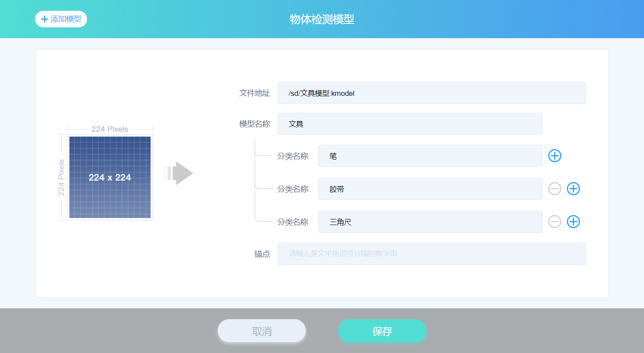
Task: Click the 文件地址 label
Action: click(x=255, y=93)
